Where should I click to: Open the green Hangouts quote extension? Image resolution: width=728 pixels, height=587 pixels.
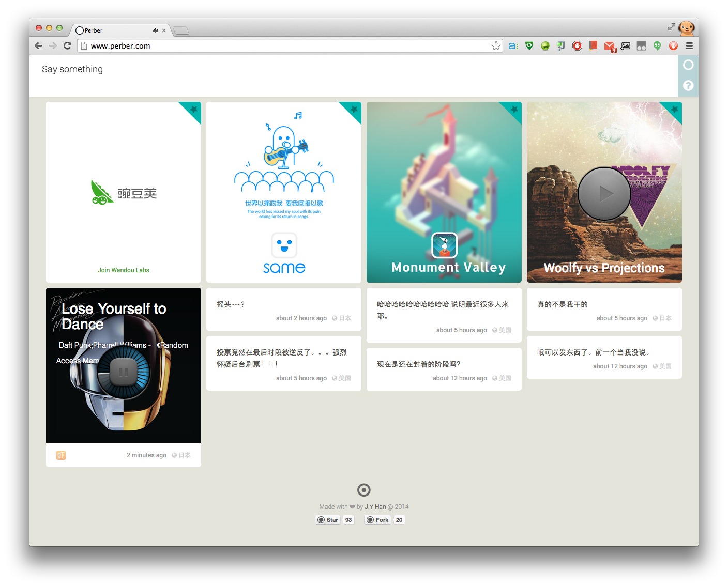[657, 45]
